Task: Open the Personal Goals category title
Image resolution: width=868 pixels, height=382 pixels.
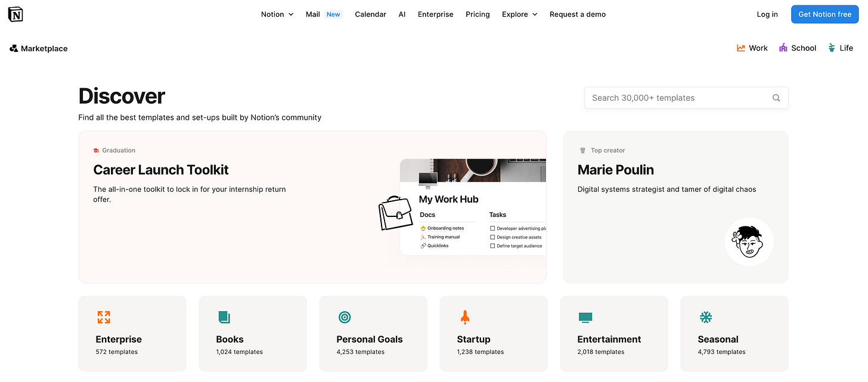Action: (370, 339)
